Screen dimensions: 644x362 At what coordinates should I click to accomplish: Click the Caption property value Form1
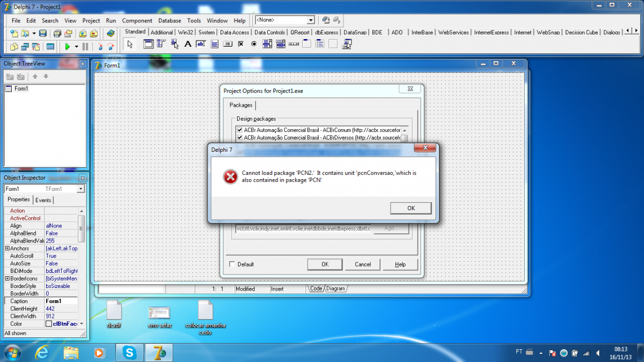(61, 301)
